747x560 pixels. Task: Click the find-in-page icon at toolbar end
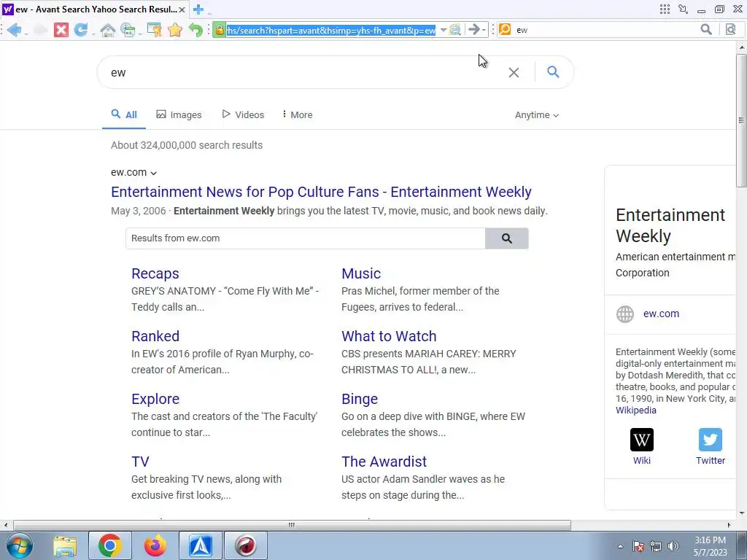730,29
